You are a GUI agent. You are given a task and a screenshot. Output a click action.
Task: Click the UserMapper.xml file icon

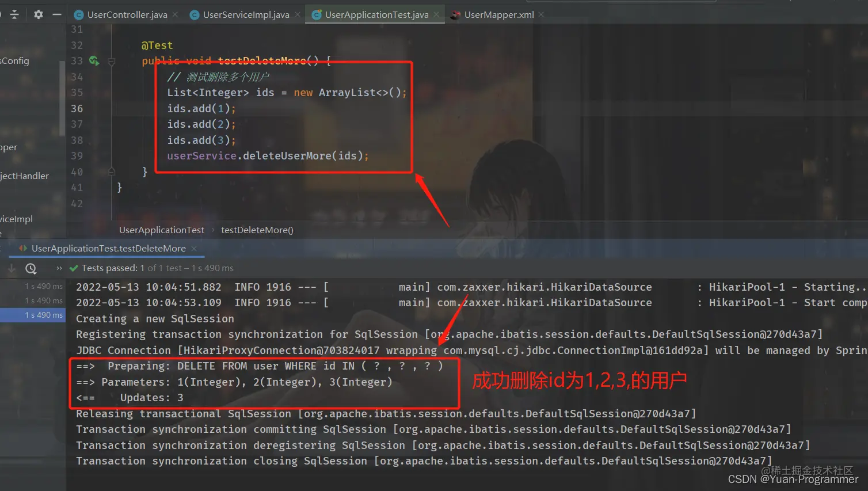tap(455, 15)
